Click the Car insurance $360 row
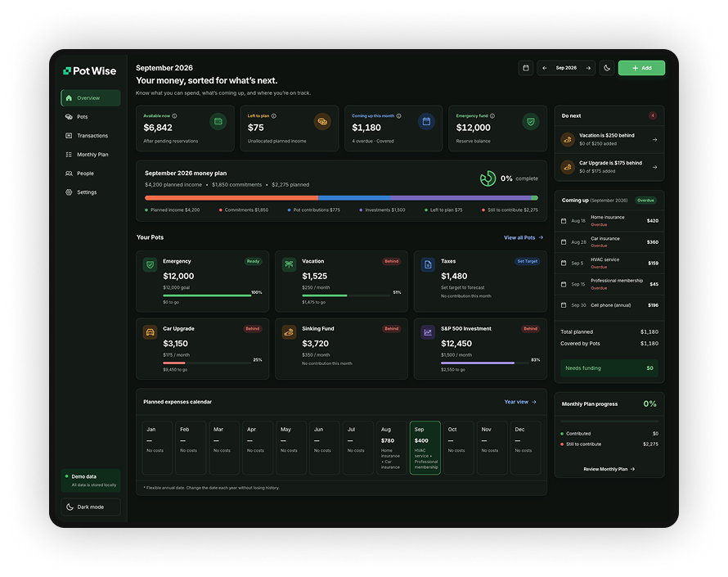 point(609,242)
